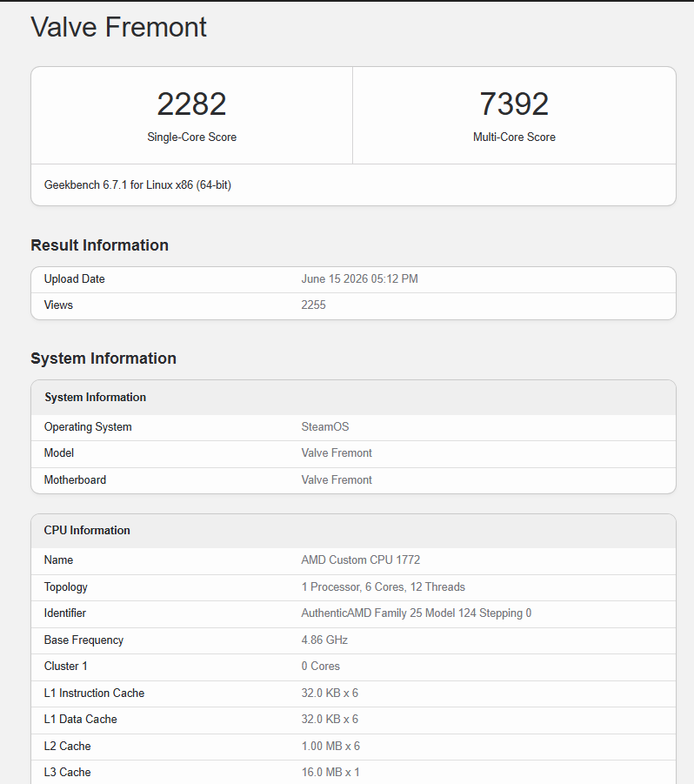
Task: Select 32.0 KB x 6 for L1 Data Cache
Action: click(x=330, y=719)
